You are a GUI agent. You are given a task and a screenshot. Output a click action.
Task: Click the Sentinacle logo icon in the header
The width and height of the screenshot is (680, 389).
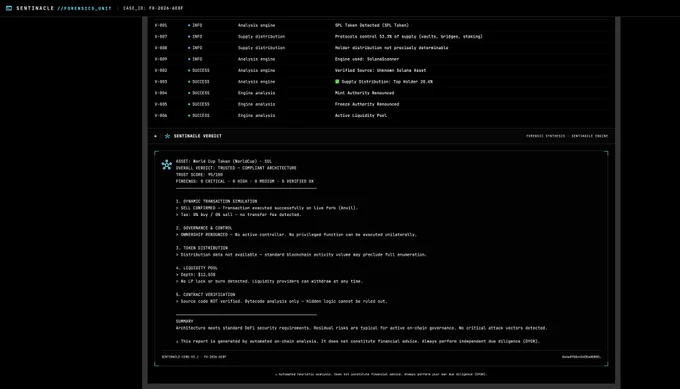pyautogui.click(x=9, y=8)
